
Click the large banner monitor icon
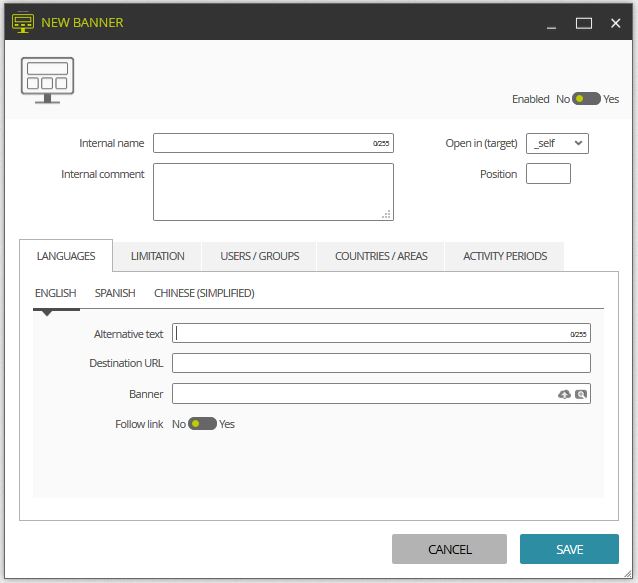47,80
